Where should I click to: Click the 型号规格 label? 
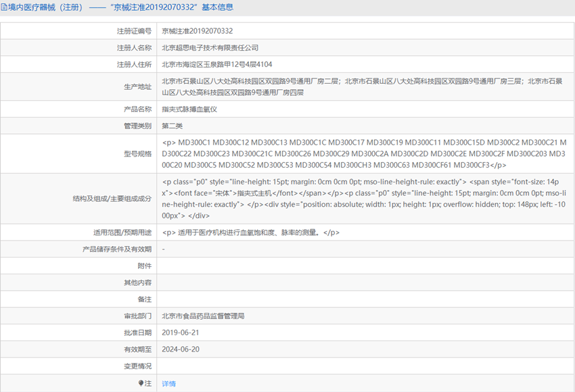click(137, 154)
